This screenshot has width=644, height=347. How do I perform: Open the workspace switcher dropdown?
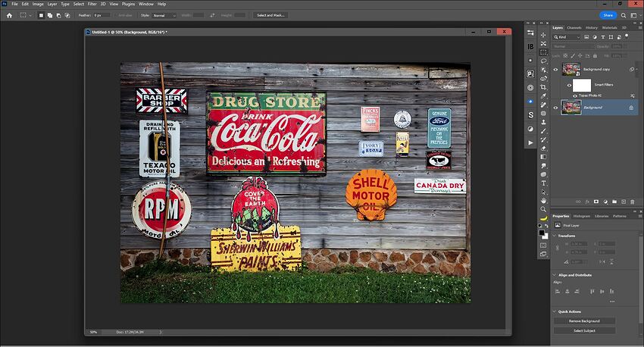pos(633,15)
